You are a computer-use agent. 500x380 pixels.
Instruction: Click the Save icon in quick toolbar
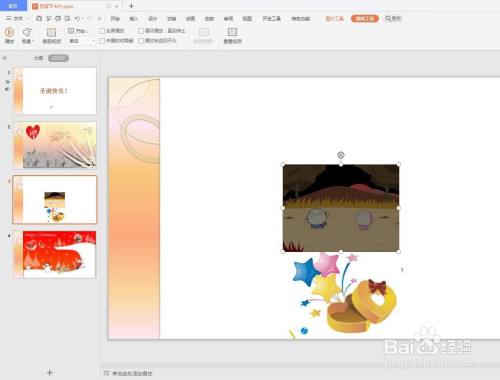39,18
